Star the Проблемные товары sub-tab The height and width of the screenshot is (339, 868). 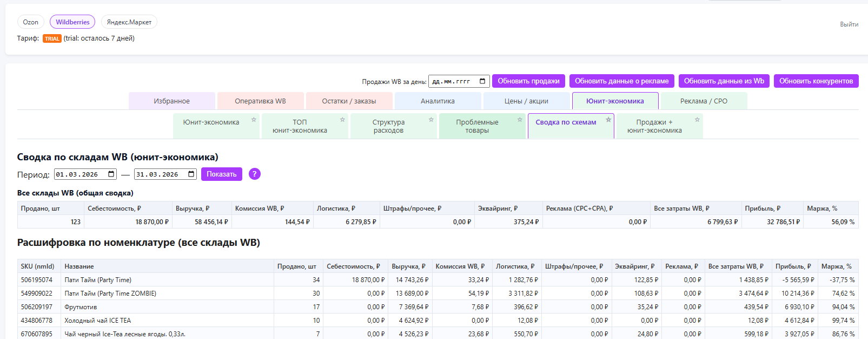pyautogui.click(x=520, y=120)
